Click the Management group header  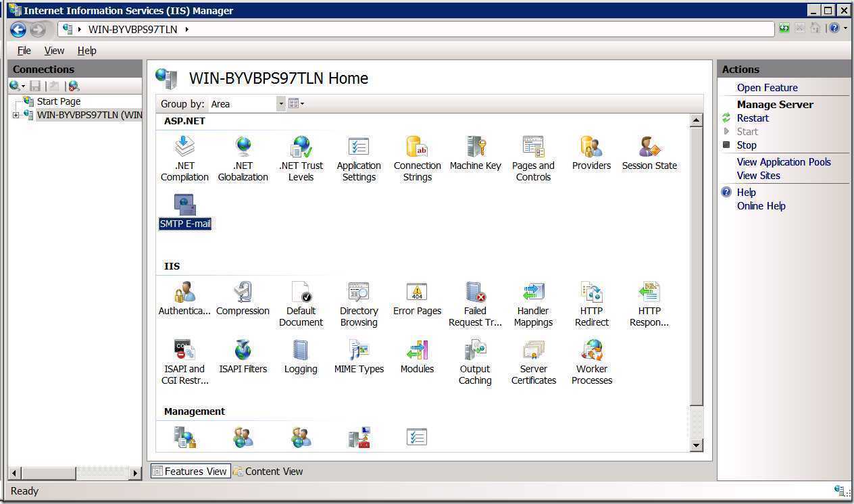(195, 411)
